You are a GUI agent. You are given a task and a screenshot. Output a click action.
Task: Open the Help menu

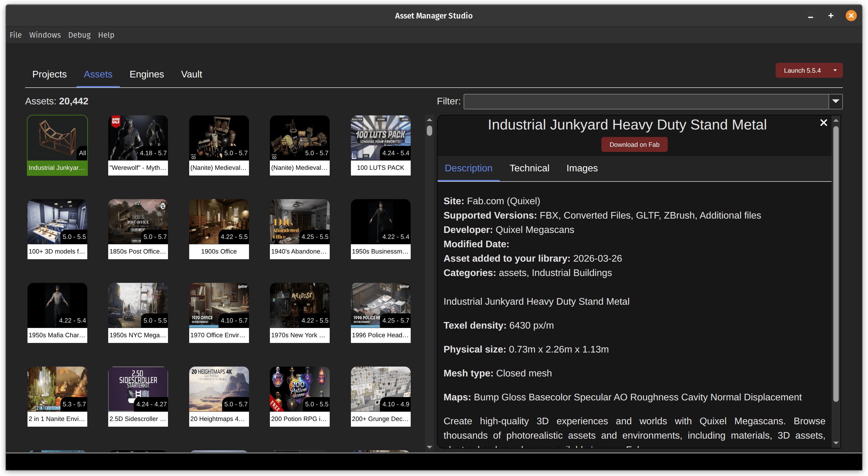tap(106, 35)
